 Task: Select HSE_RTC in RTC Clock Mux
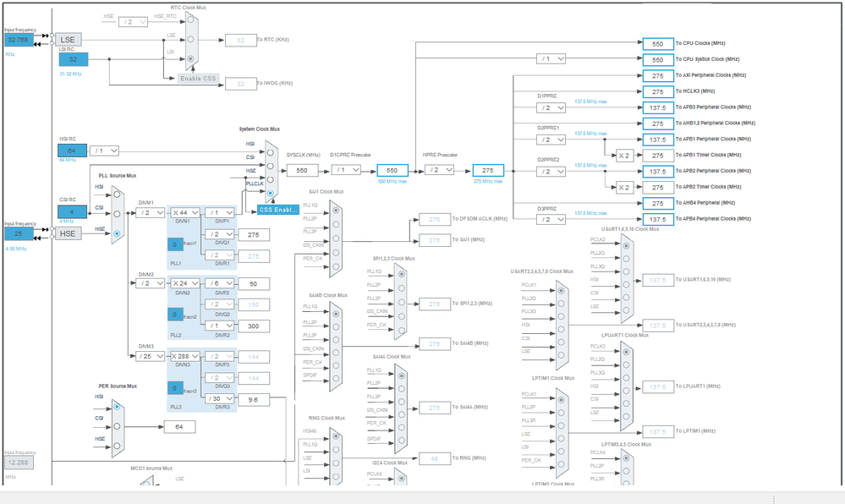pos(190,20)
